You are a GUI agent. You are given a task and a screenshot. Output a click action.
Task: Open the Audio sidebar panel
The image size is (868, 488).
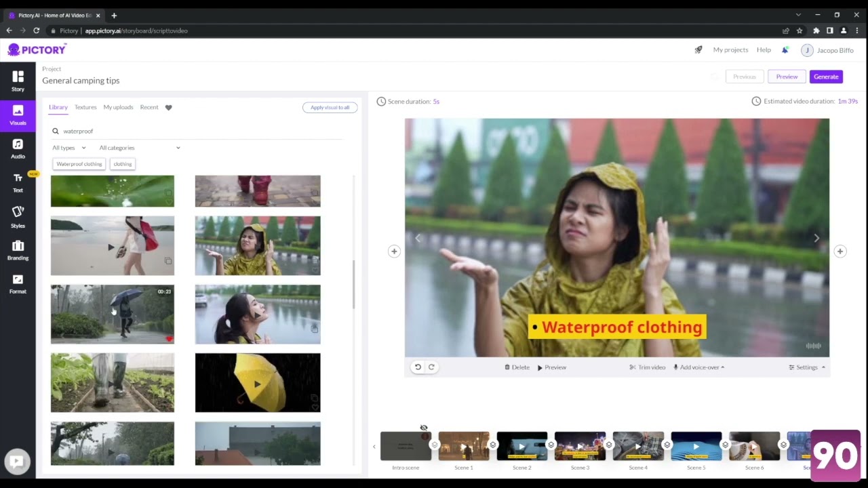pos(18,148)
